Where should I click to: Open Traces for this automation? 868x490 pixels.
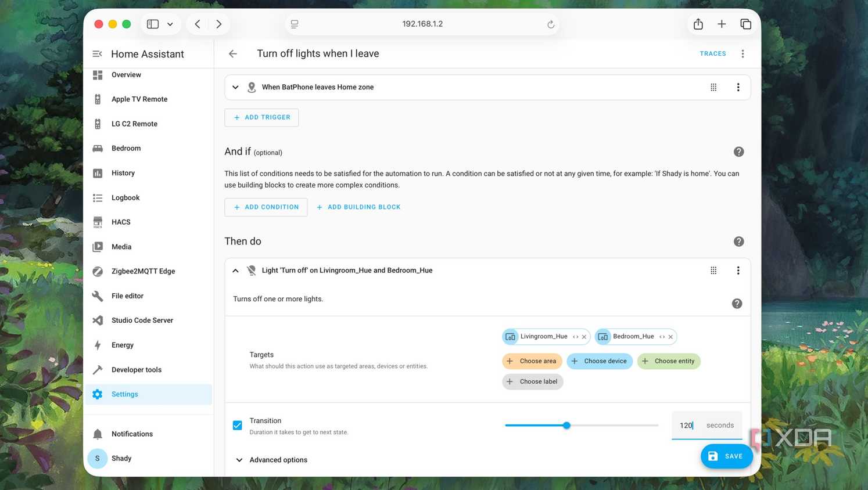point(713,53)
